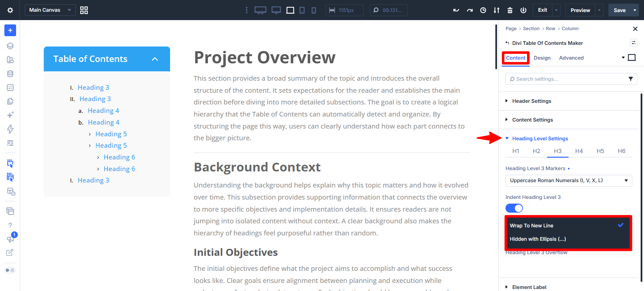This screenshot has height=291, width=644.
Task: Switch to the Design tab
Action: 542,58
